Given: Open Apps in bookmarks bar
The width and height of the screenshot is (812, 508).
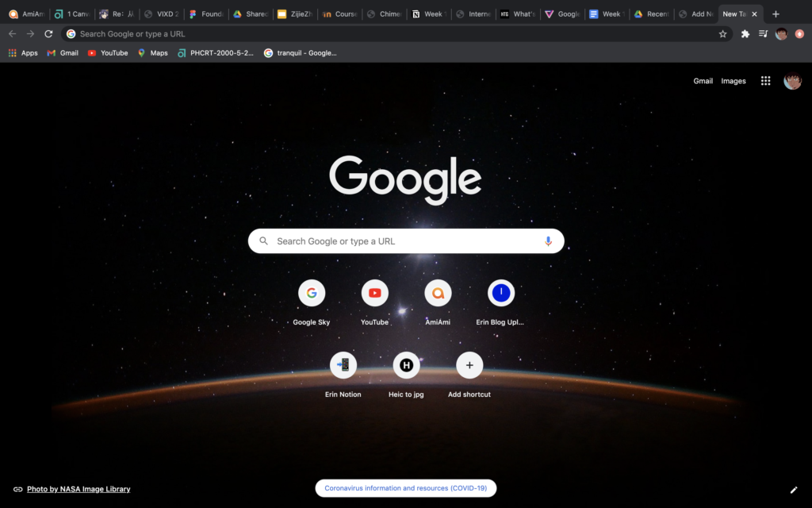Looking at the screenshot, I should pos(23,53).
